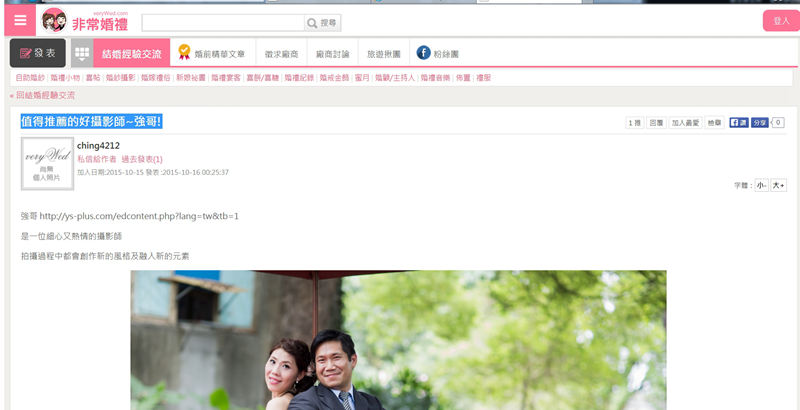The height and width of the screenshot is (410, 800).
Task: Open the 旅遊揪團 tab
Action: point(384,54)
